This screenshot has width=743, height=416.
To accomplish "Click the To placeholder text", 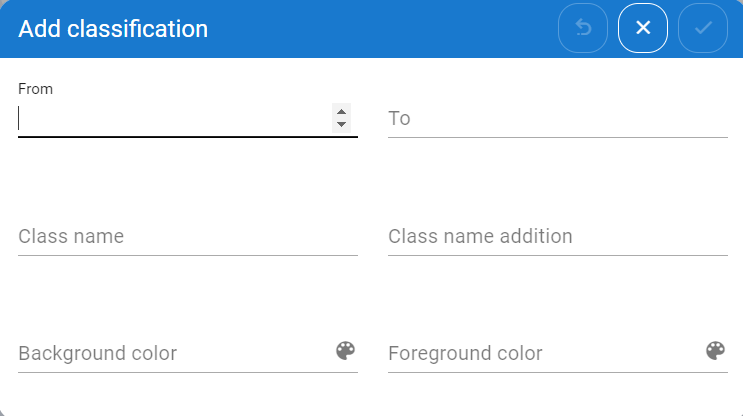I will [x=399, y=119].
